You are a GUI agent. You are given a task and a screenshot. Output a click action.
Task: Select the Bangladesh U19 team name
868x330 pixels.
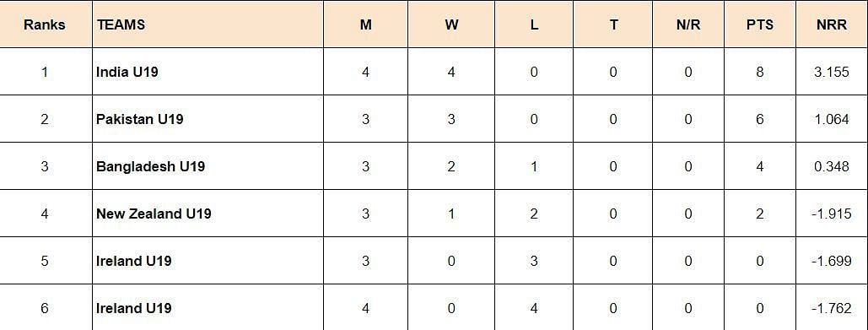click(x=150, y=166)
